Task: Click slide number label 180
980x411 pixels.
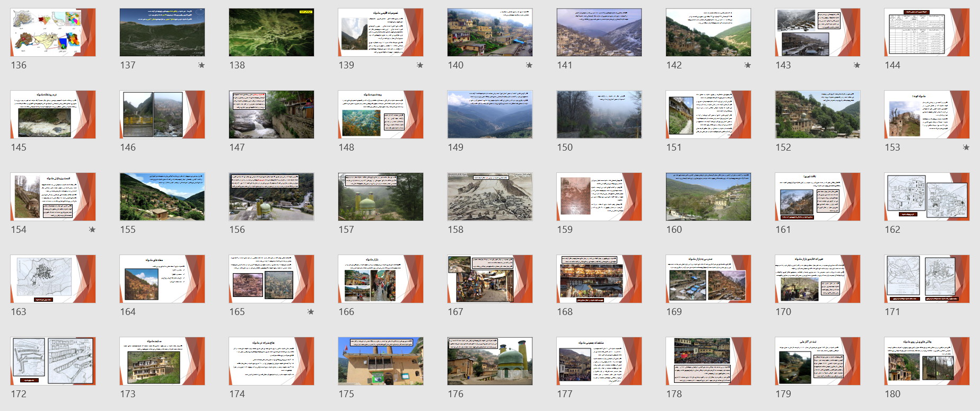Action: pyautogui.click(x=892, y=394)
